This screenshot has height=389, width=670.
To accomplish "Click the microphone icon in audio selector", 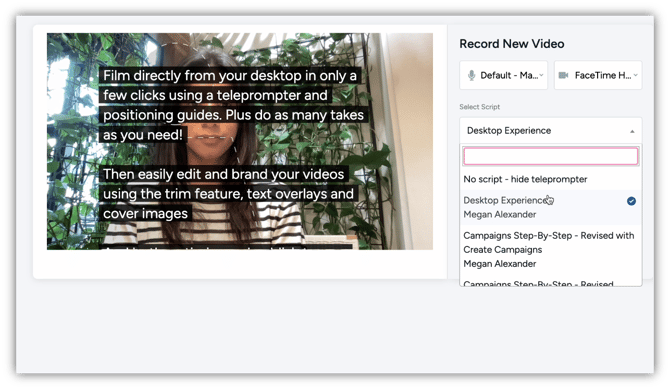I will tap(471, 75).
